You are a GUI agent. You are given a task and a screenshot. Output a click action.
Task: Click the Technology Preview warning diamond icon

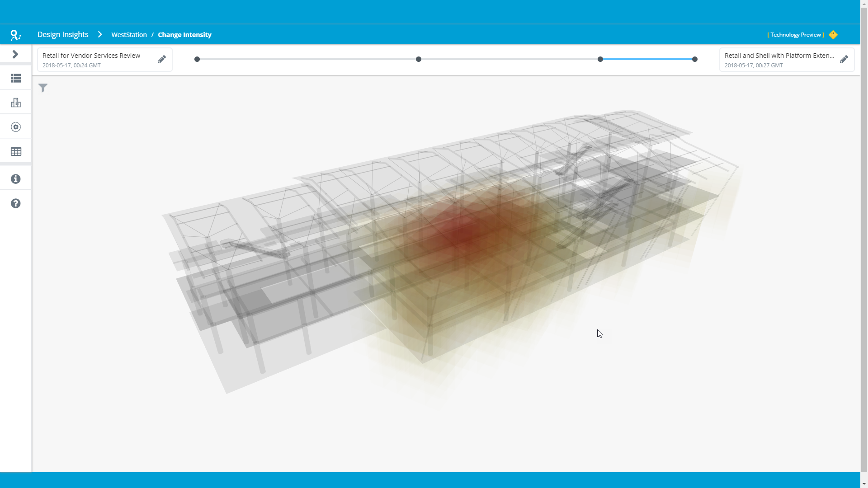(x=833, y=35)
